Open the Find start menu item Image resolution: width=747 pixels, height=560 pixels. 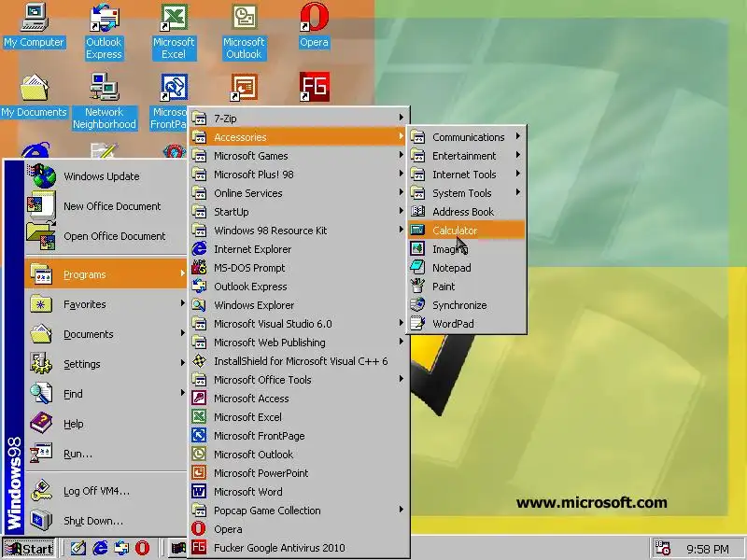[x=106, y=393]
